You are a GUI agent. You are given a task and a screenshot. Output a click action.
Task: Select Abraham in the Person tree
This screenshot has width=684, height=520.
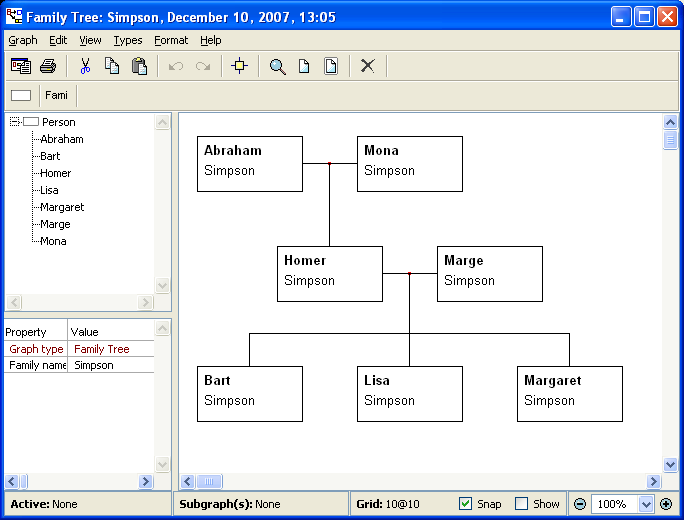coord(62,139)
